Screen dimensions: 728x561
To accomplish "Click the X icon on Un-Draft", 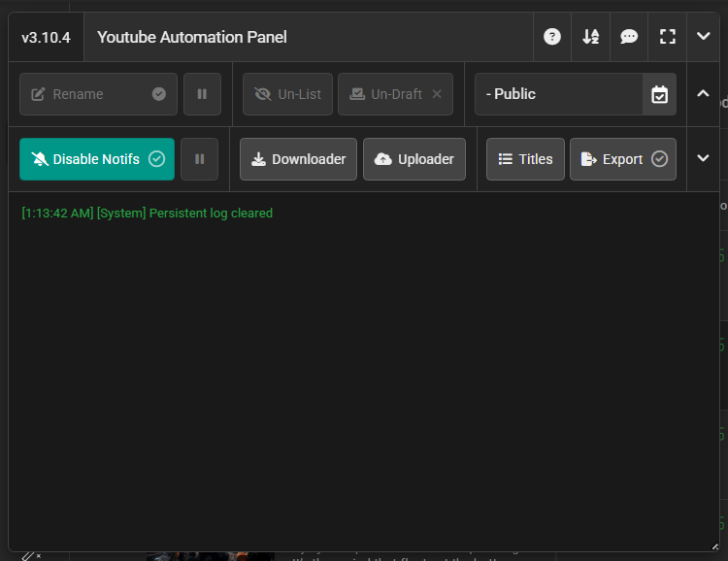I will pos(437,94).
